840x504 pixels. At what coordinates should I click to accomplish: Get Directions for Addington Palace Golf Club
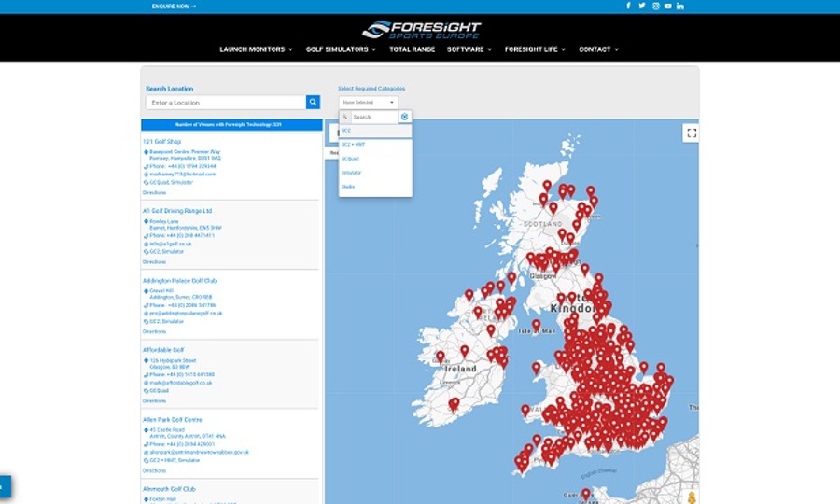click(x=154, y=332)
